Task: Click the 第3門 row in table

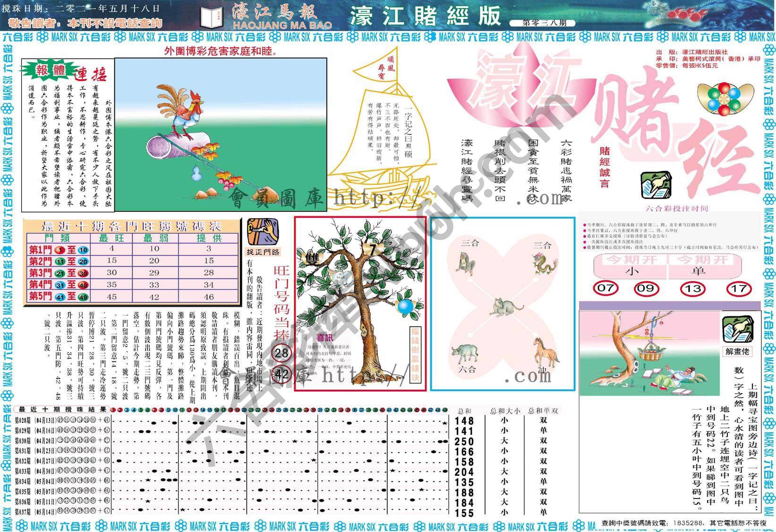Action: coord(132,273)
